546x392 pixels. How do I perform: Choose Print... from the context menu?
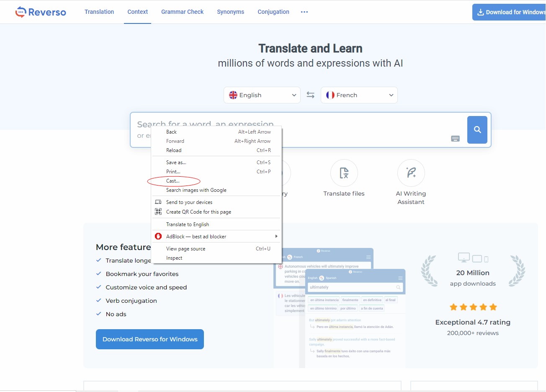217,172
